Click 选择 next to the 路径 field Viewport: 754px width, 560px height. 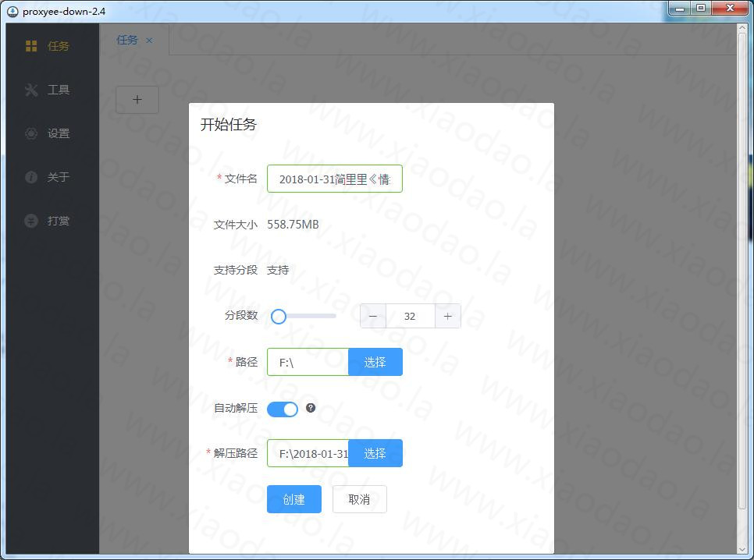[375, 361]
